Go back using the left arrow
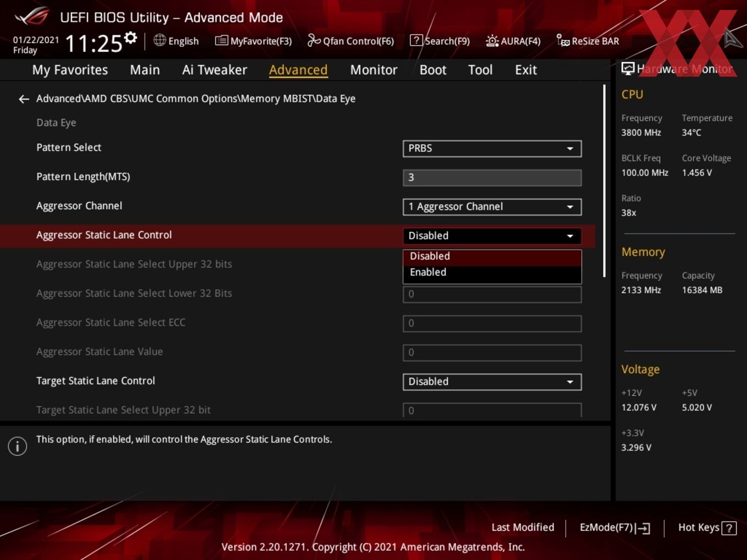The height and width of the screenshot is (560, 747). (24, 99)
